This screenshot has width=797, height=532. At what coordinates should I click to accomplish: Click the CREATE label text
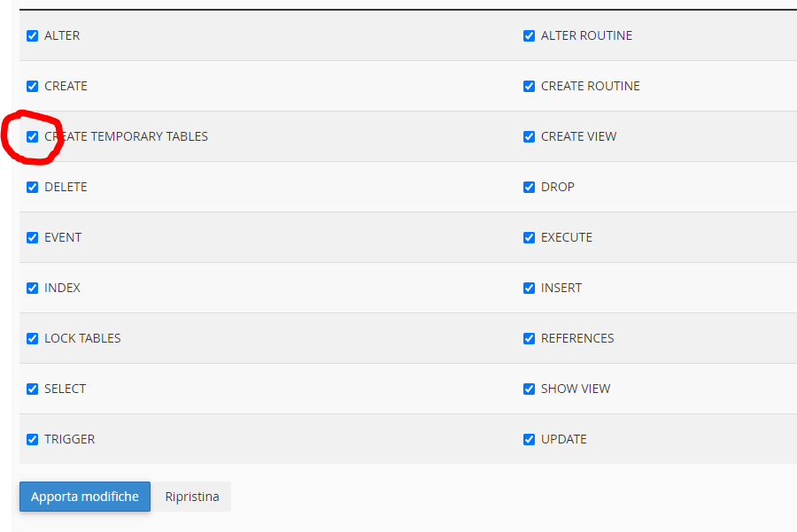(66, 86)
